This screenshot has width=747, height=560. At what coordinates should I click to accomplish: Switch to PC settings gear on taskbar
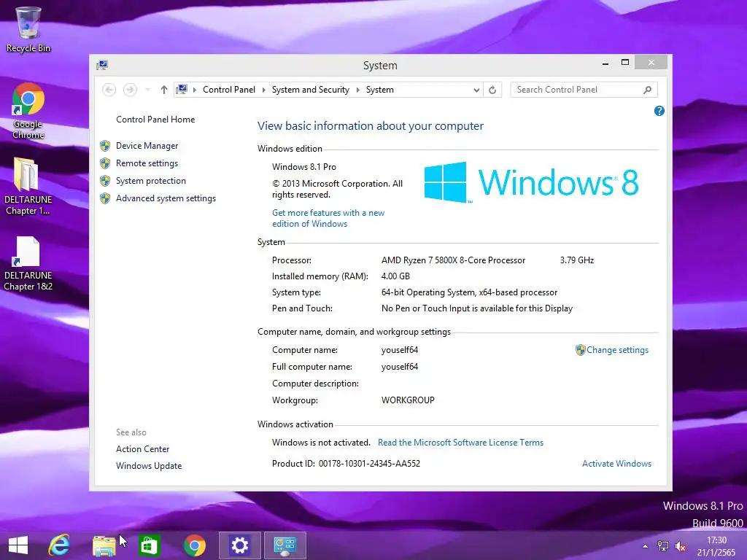(239, 545)
